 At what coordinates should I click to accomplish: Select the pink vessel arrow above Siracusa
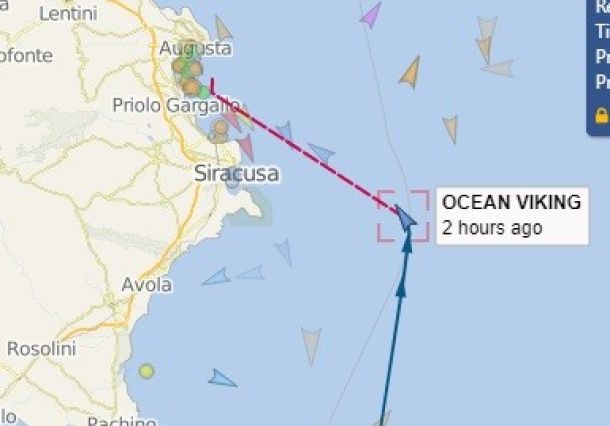pos(247,147)
